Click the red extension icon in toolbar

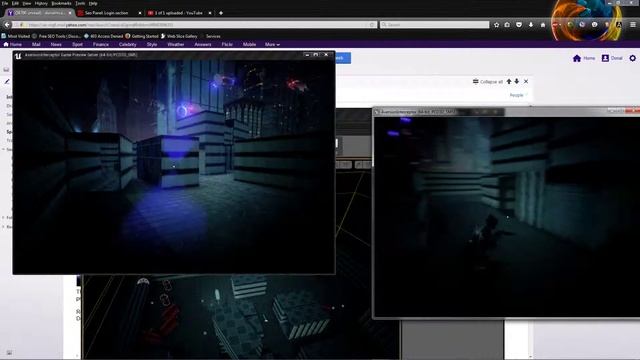point(556,25)
